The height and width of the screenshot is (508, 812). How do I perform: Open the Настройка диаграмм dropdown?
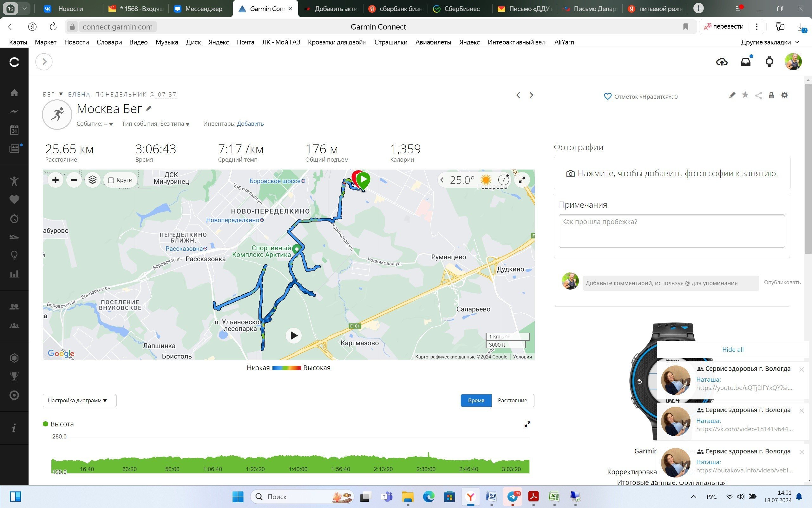(x=80, y=400)
